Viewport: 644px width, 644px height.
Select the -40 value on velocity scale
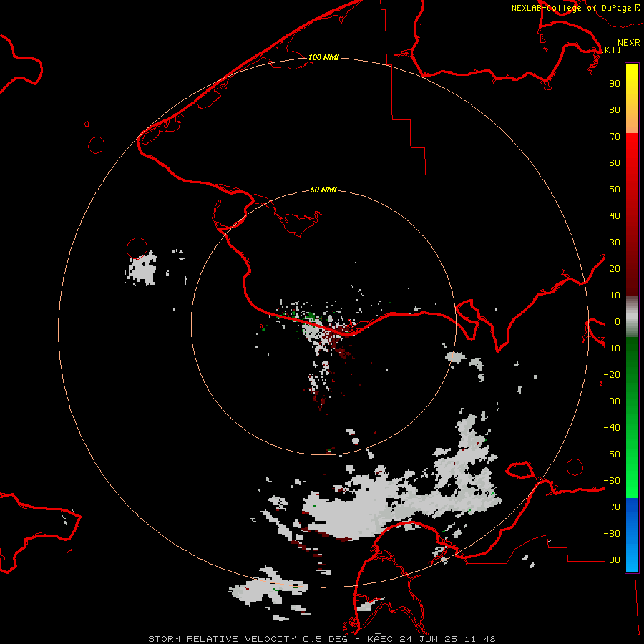point(612,428)
